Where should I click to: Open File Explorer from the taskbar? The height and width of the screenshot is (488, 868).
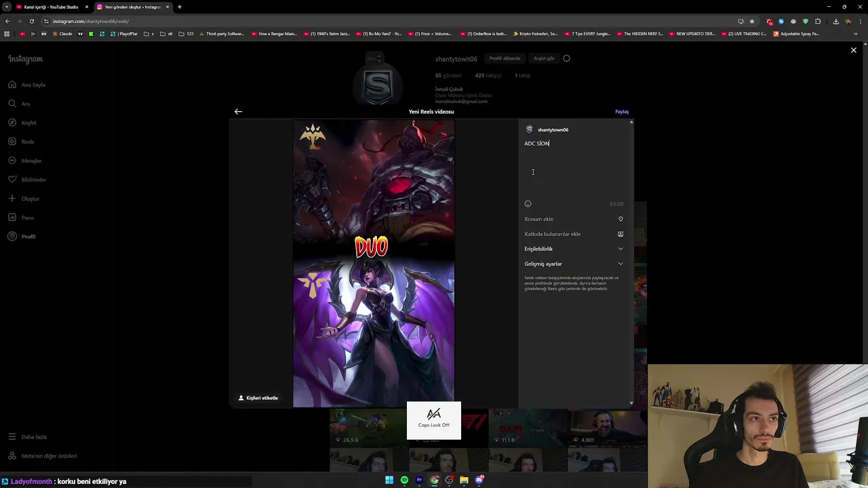464,480
